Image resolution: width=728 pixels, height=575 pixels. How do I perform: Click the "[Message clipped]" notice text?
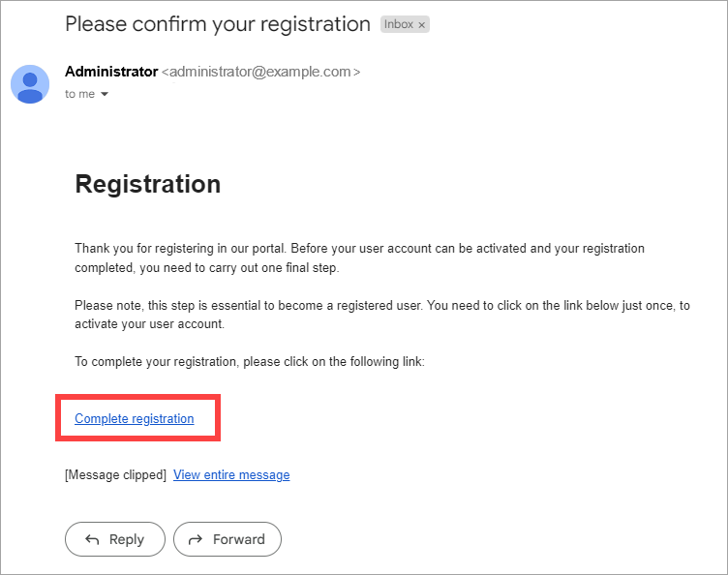click(x=115, y=475)
